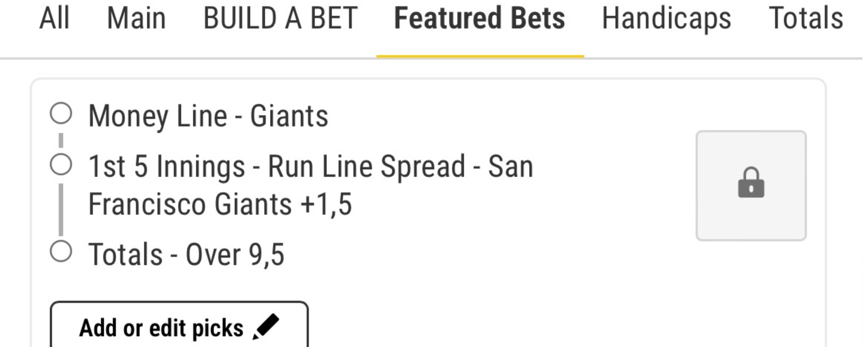The image size is (868, 347).
Task: Select the Totals - Over 9,5 circle
Action: pyautogui.click(x=61, y=251)
